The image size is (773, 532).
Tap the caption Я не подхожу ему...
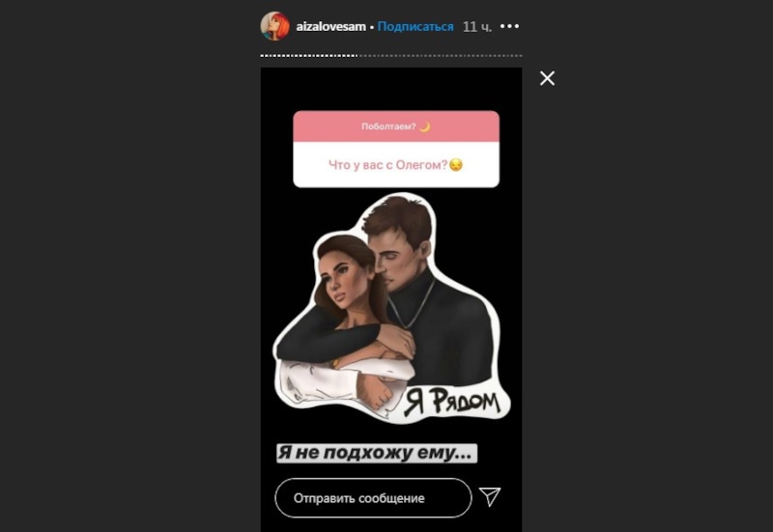[x=377, y=453]
